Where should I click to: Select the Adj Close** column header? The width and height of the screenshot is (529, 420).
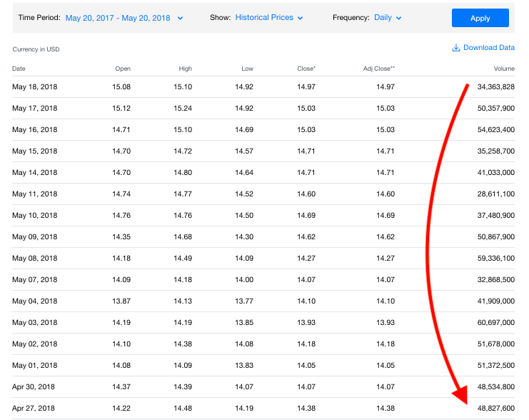379,69
